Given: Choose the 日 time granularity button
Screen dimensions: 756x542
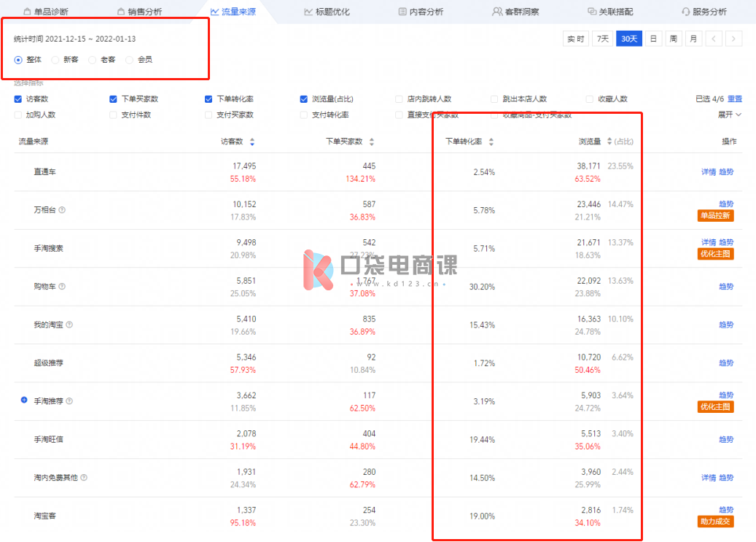Looking at the screenshot, I should (653, 39).
